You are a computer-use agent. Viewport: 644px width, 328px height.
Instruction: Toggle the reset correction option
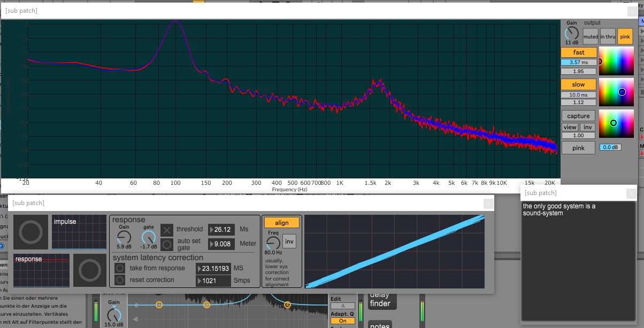(x=120, y=280)
